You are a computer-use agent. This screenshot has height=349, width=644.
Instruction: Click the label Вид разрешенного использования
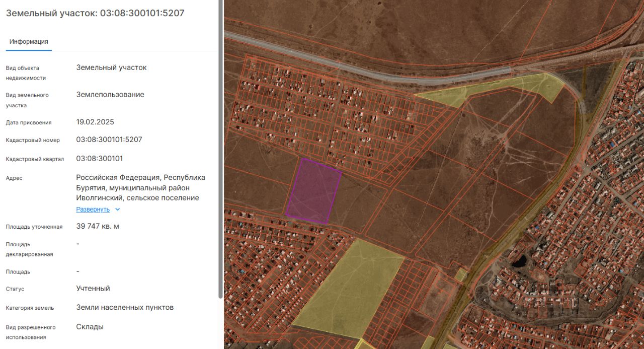[31, 332]
